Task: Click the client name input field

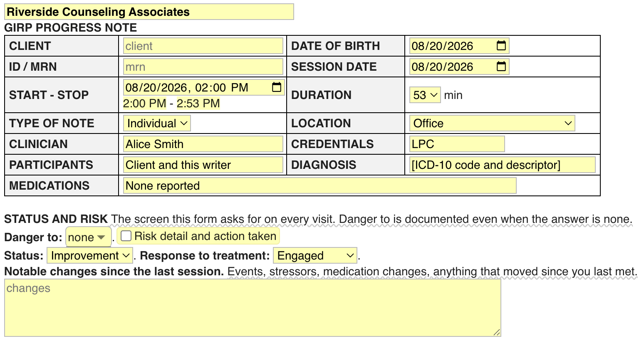Action: (x=203, y=46)
